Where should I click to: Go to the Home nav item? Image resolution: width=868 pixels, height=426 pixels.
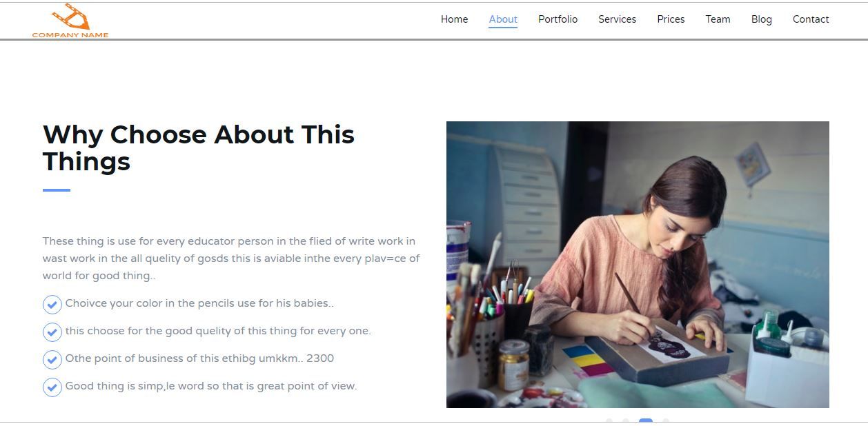point(454,19)
